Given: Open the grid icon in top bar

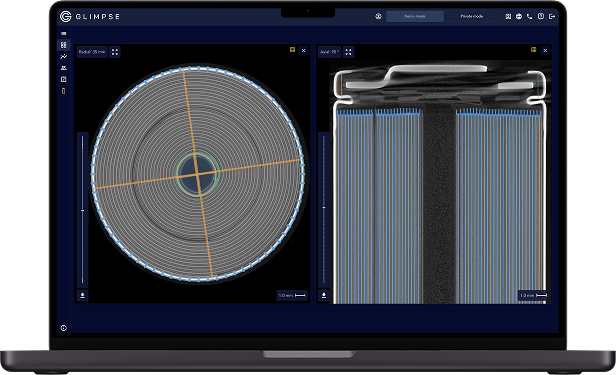Looking at the screenshot, I should (x=508, y=16).
